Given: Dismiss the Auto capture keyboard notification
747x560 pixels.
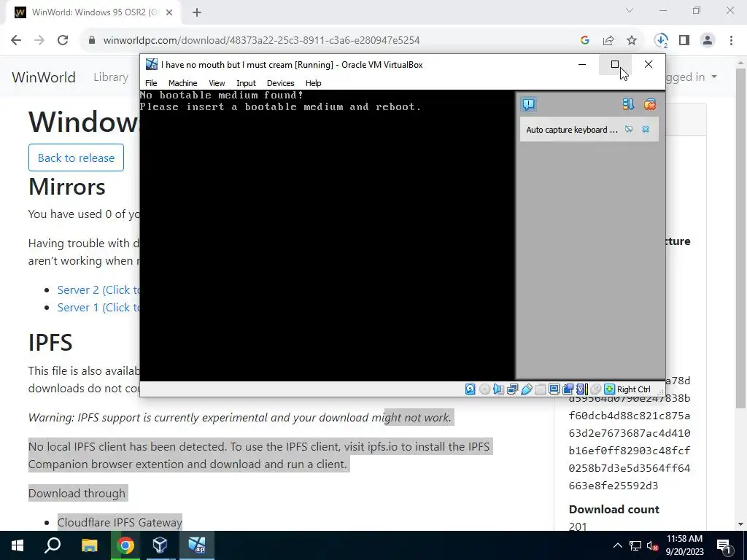Looking at the screenshot, I should tap(646, 129).
